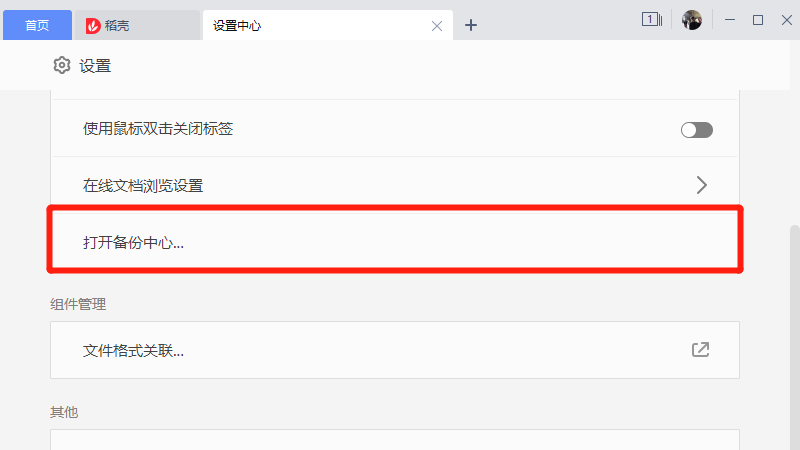The width and height of the screenshot is (800, 450).
Task: Click 文件格式关联... text
Action: coord(134,350)
